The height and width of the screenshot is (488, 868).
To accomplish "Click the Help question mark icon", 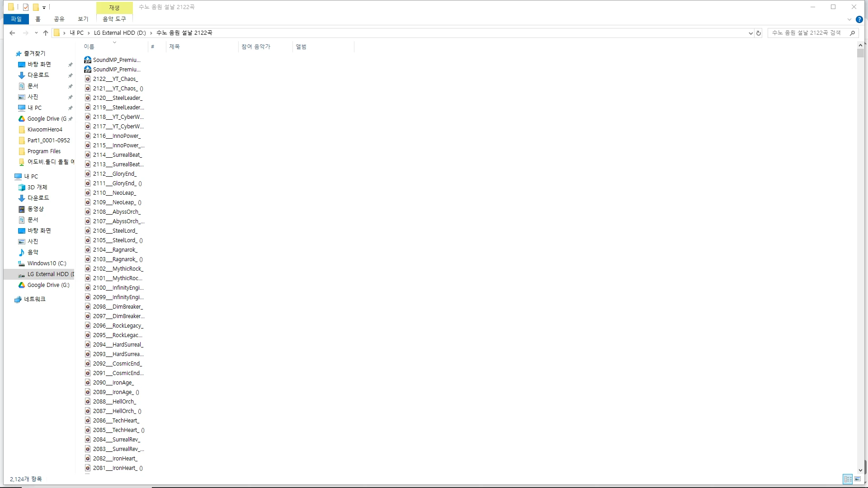I will 859,19.
